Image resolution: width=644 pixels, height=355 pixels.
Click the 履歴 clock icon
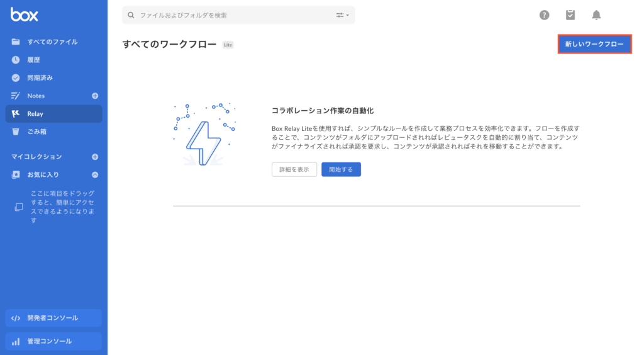tap(16, 60)
